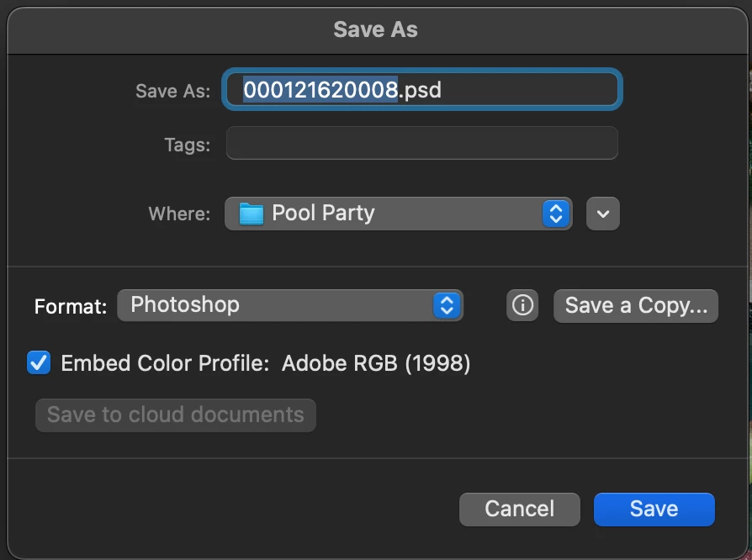Click the Pool Party folder icon
Screen dimensions: 752x560
(x=252, y=214)
